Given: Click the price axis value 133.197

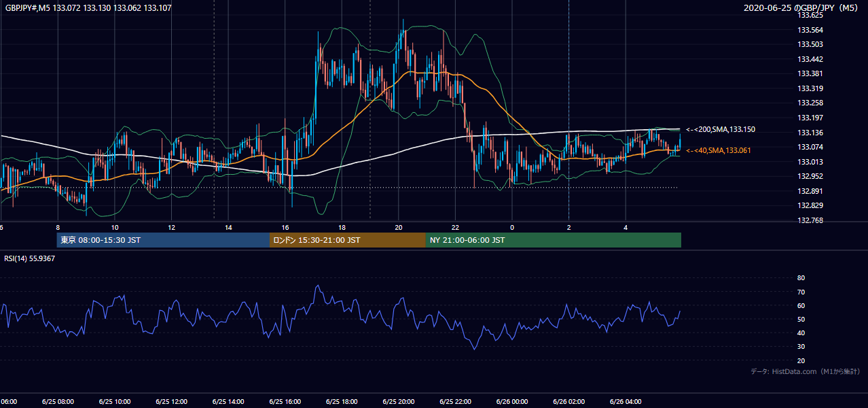Looking at the screenshot, I should (x=810, y=118).
